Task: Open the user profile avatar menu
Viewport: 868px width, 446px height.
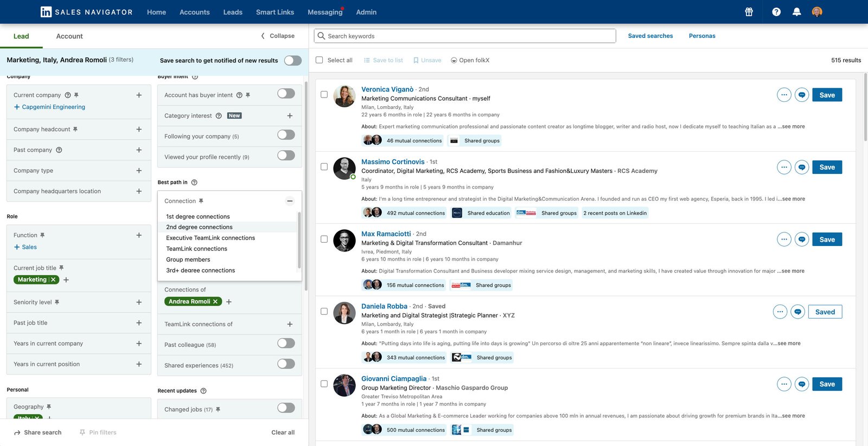Action: point(817,12)
